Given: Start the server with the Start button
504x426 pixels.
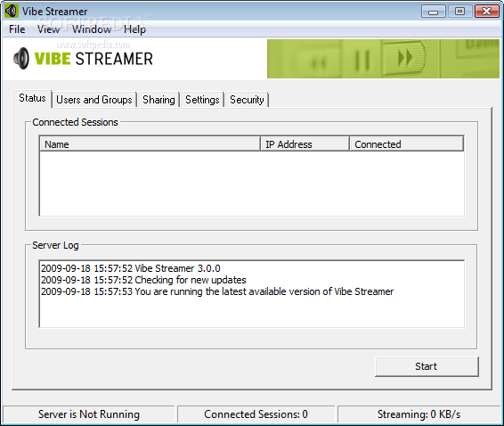Looking at the screenshot, I should [x=427, y=366].
